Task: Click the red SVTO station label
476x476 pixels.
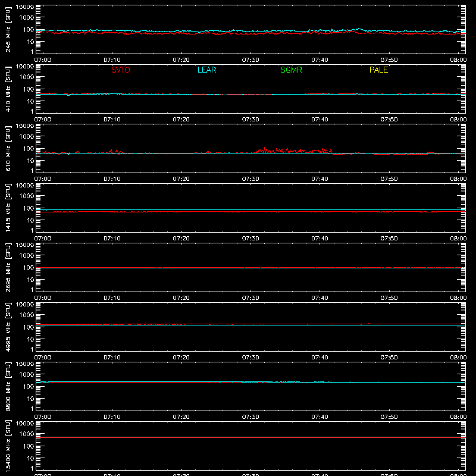Action: tap(121, 70)
